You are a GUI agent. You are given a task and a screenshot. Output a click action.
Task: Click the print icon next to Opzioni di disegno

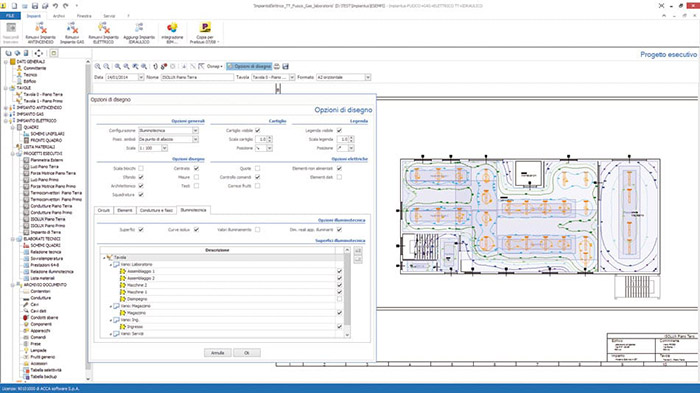[277, 67]
